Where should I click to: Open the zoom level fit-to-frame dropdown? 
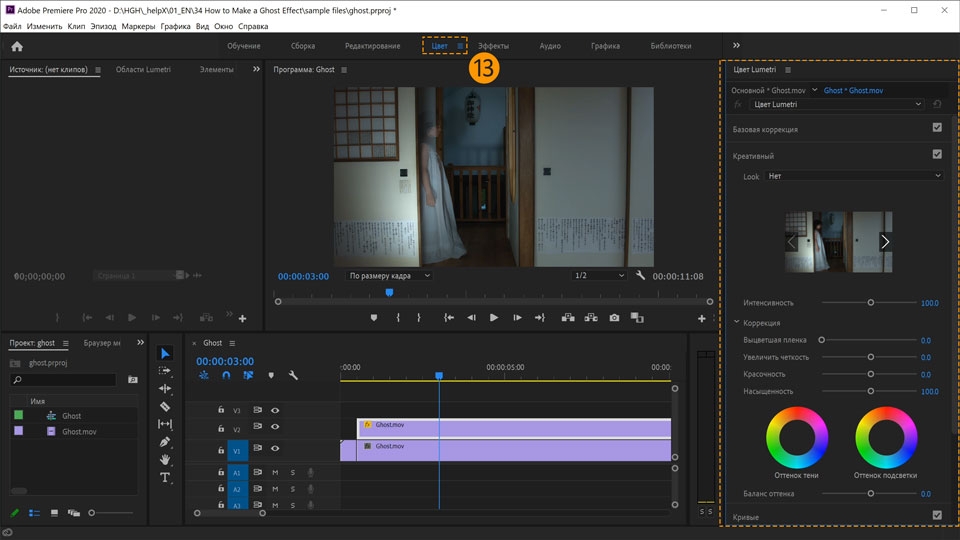pos(389,276)
